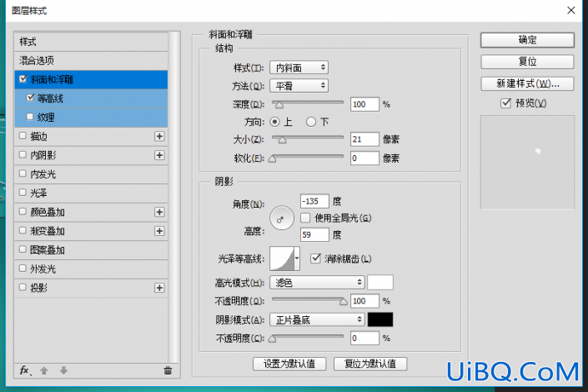Viewport: 588px width, 392px height.
Task: Add another 渐变叠加 effect with plus icon
Action: (159, 231)
